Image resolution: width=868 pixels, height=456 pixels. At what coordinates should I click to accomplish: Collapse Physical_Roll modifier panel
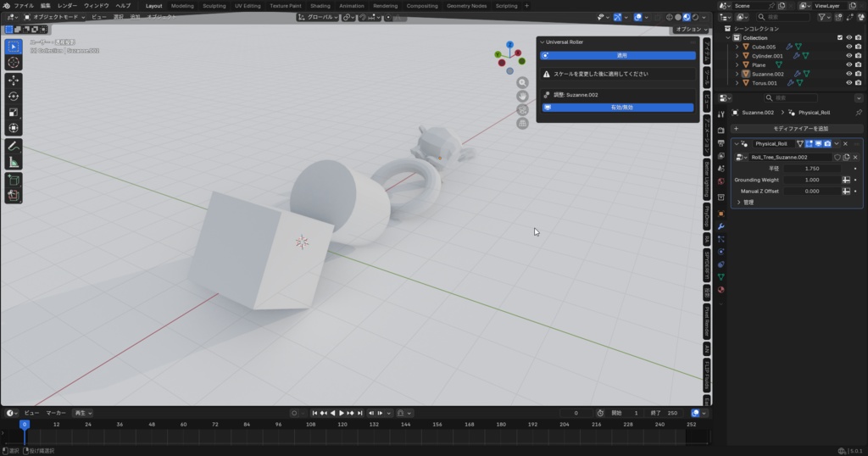[737, 144]
